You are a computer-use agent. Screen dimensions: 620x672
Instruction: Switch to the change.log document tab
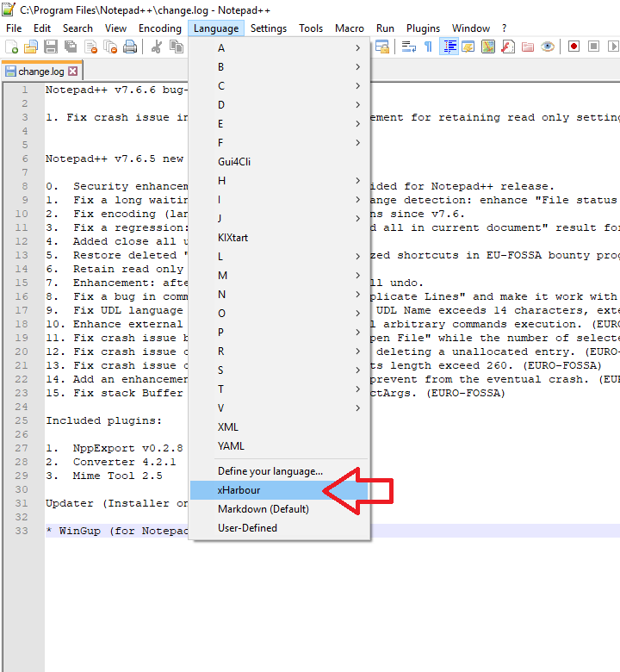click(41, 72)
